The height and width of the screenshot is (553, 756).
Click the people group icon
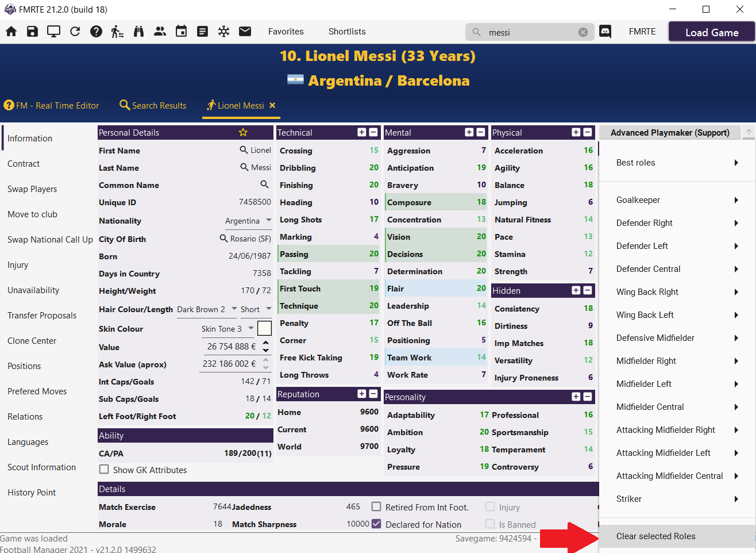tap(160, 32)
